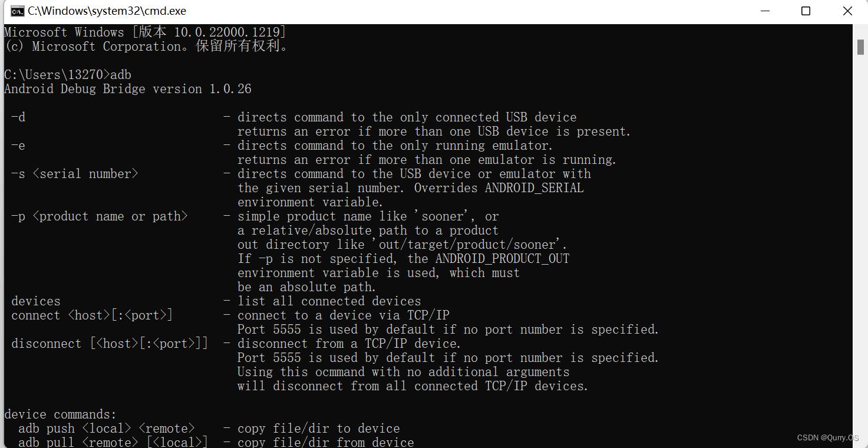Click the '-d' option text

pyautogui.click(x=18, y=117)
